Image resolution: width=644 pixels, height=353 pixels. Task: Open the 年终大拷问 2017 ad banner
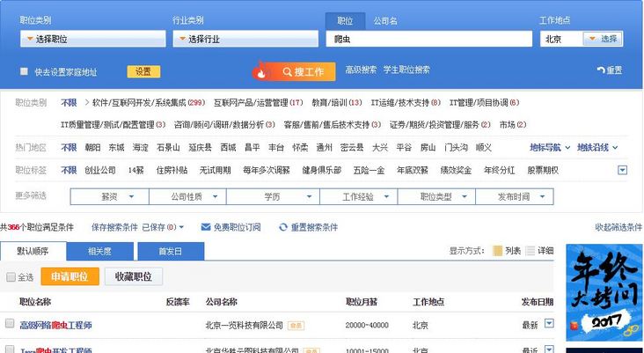coord(604,292)
